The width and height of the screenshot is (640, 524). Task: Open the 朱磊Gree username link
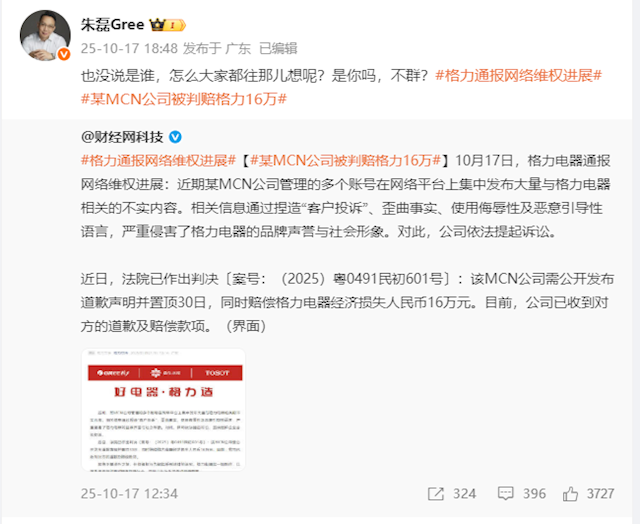click(x=112, y=25)
